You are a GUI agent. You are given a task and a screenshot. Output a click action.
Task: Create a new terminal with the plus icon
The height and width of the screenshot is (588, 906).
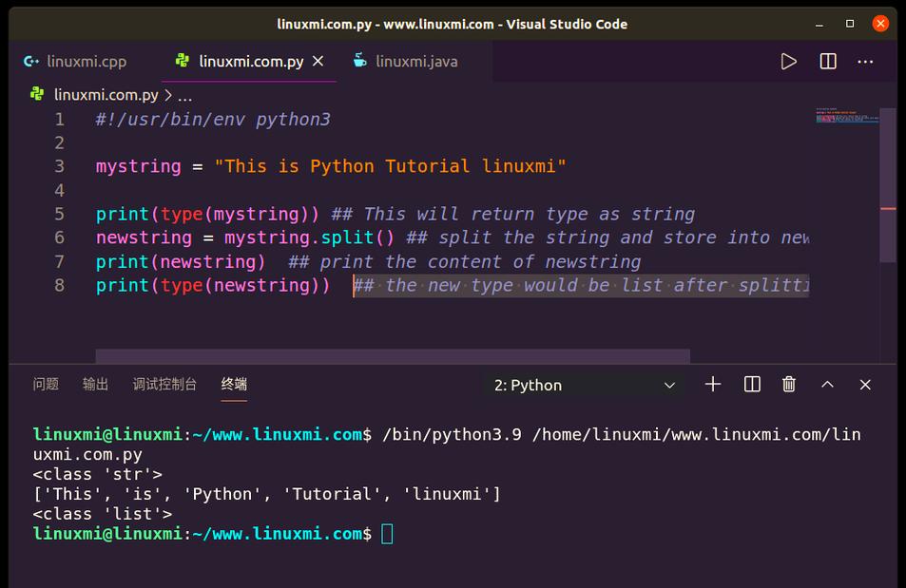[x=712, y=384]
